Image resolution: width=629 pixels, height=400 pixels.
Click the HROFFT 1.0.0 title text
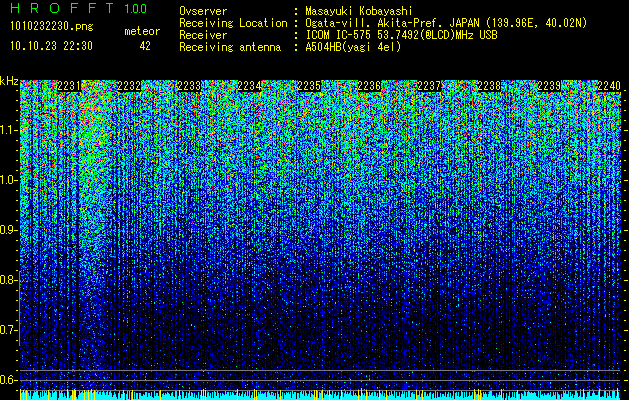(79, 8)
